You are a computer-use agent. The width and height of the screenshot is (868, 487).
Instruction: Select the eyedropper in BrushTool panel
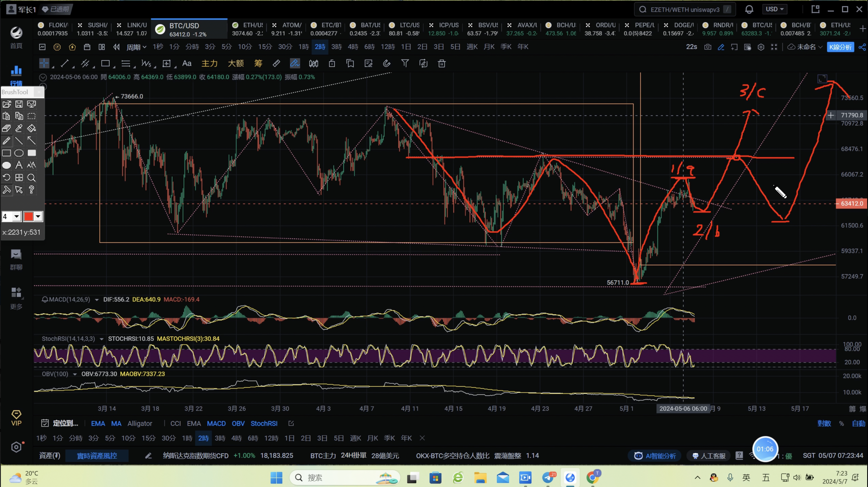19,128
